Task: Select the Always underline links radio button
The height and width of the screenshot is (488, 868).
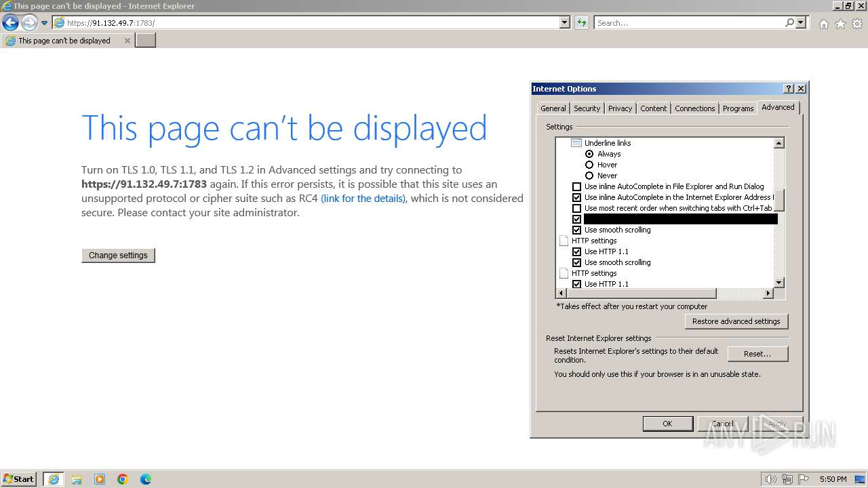Action: [589, 154]
